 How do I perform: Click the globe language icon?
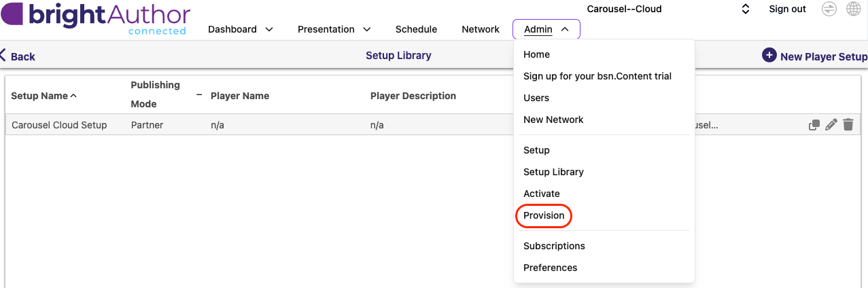tap(853, 9)
